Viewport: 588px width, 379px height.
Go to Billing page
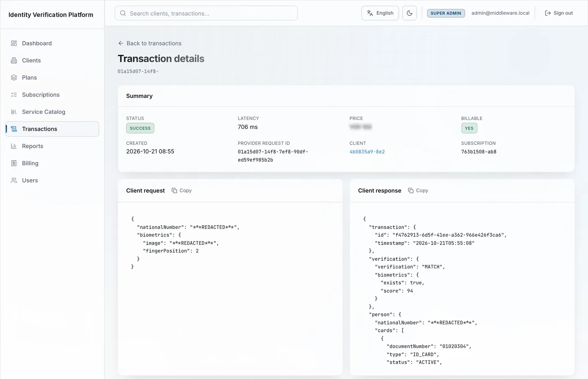[52, 163]
